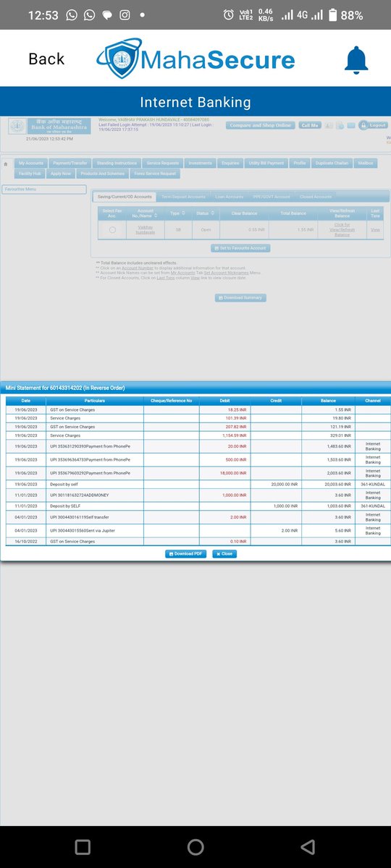Switch to Closed Accounts tab
This screenshot has height=868, width=391.
316,197
